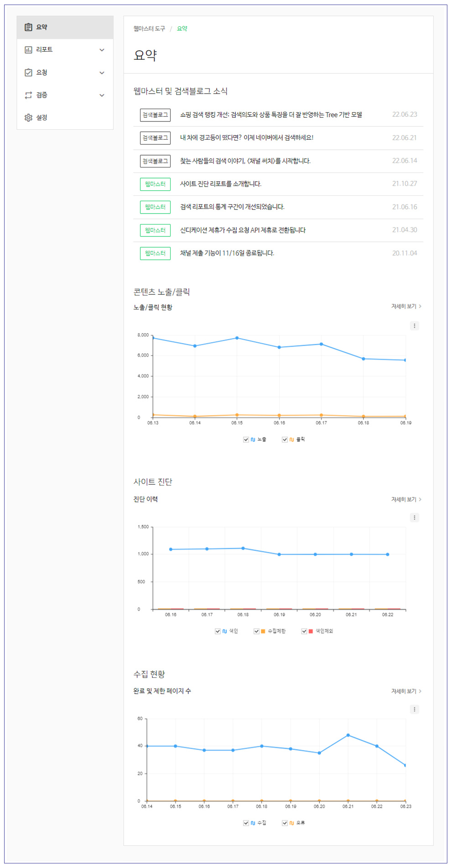Viewport: 451px width, 868px height.
Task: Click the 검색블로그 tag dated 22.06.23
Action: tap(155, 115)
